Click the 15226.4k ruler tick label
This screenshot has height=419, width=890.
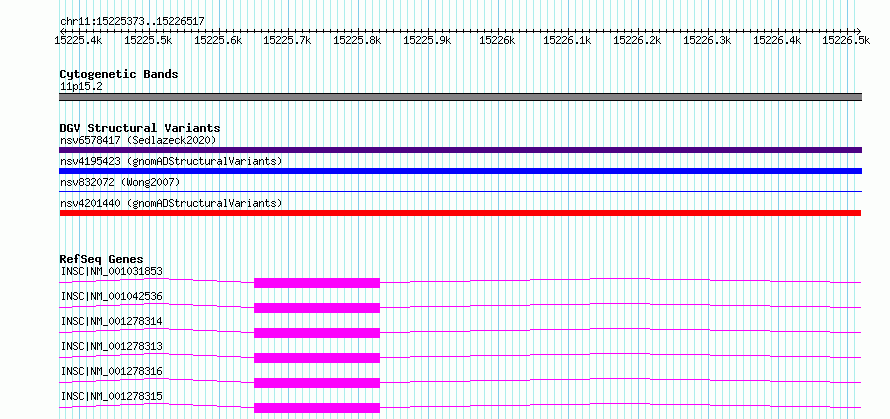click(777, 40)
